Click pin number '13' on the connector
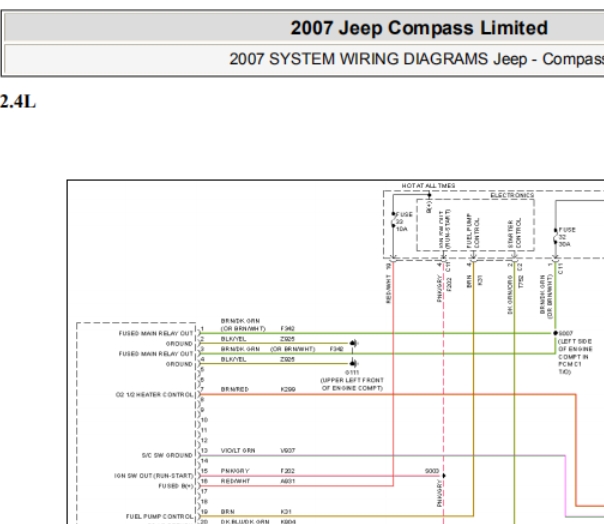 point(204,450)
